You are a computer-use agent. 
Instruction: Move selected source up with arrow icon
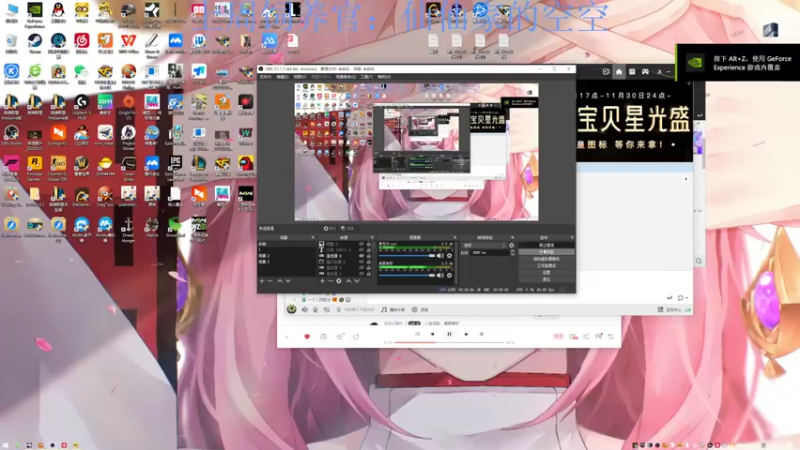[348, 281]
